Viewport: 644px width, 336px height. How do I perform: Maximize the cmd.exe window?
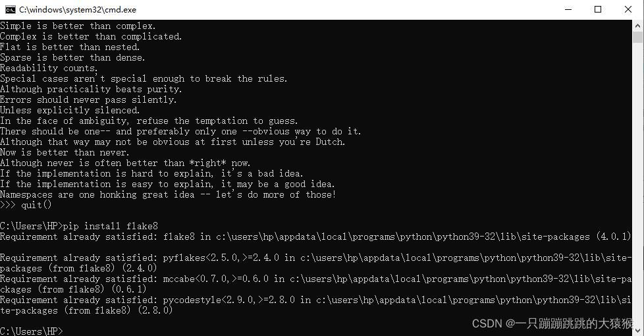click(x=598, y=9)
